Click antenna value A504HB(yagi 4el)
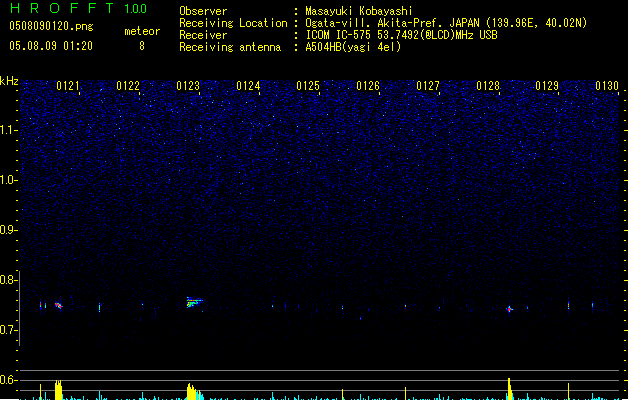The height and width of the screenshot is (400, 629). (x=353, y=47)
